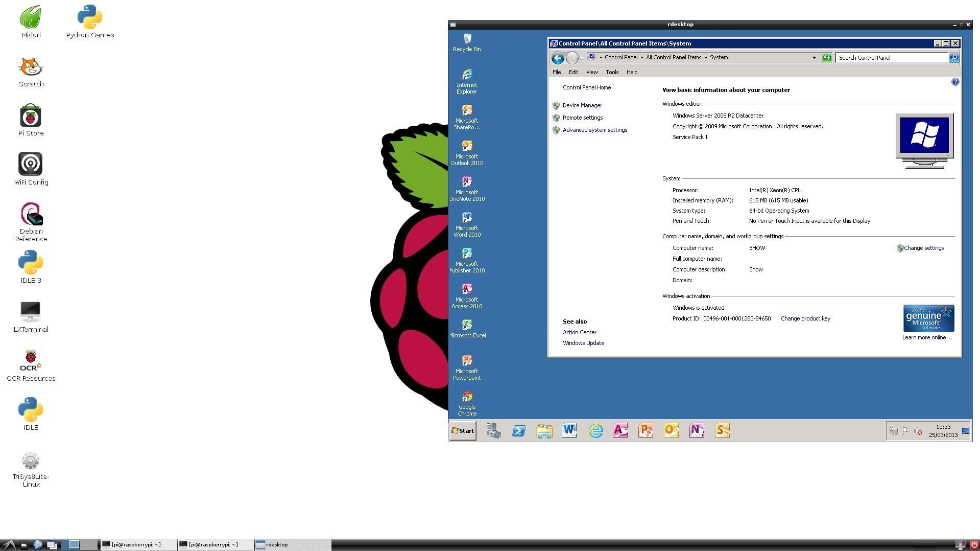Open Microsoft Excel desktop shortcut
The height and width of the screenshot is (551, 980).
coord(467,329)
